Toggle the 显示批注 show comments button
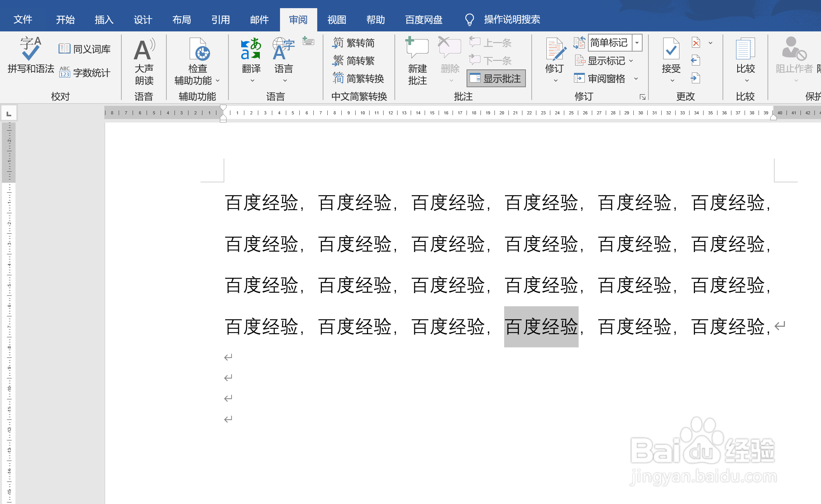The width and height of the screenshot is (821, 504). point(496,78)
